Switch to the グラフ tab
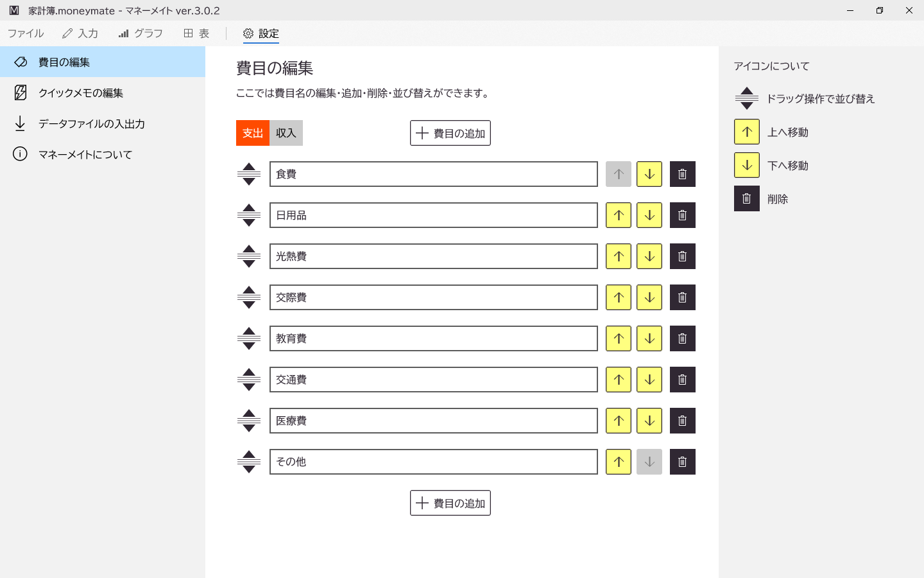The image size is (924, 578). coord(141,33)
